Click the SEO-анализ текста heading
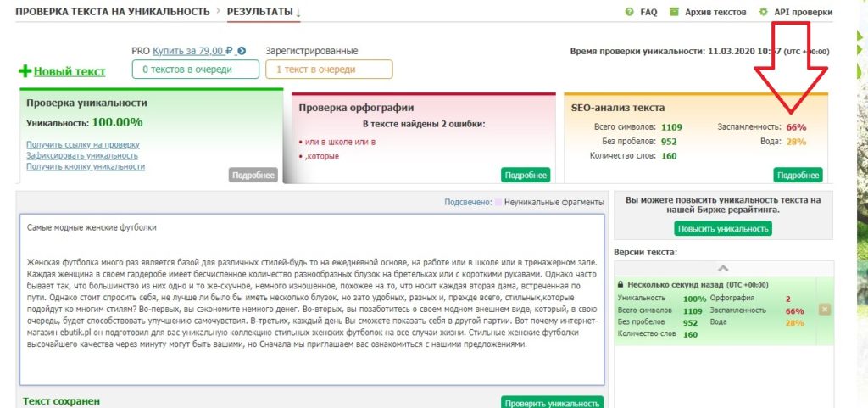The height and width of the screenshot is (408, 868). coord(618,108)
